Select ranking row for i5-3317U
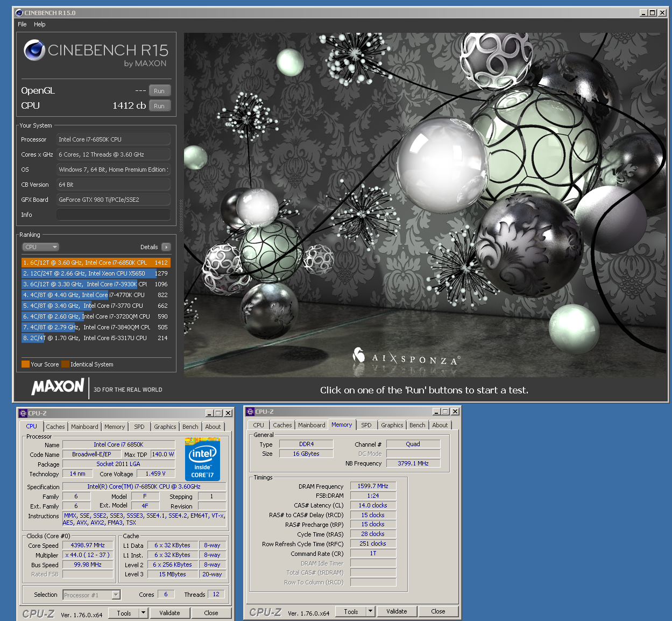Image resolution: width=672 pixels, height=621 pixels. pyautogui.click(x=96, y=338)
